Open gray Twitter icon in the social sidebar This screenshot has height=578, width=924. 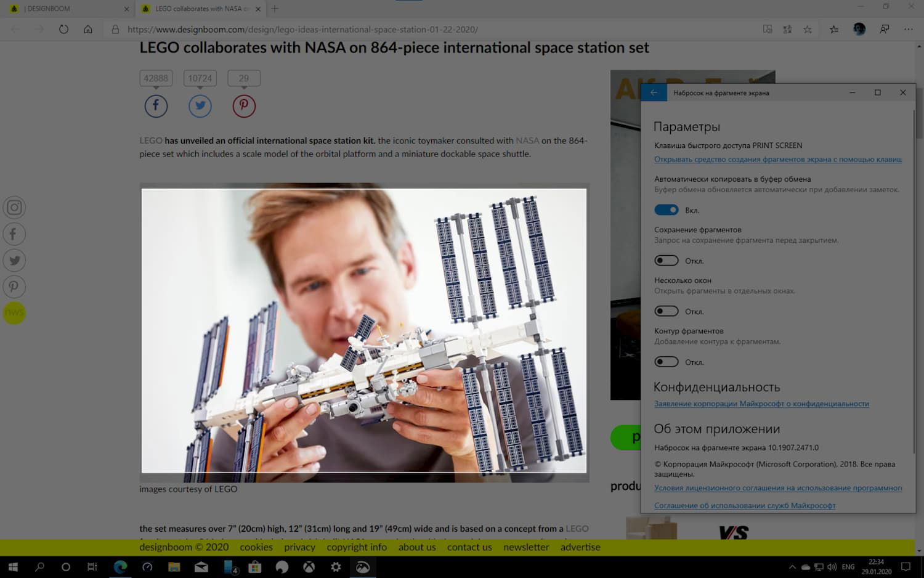tap(14, 261)
